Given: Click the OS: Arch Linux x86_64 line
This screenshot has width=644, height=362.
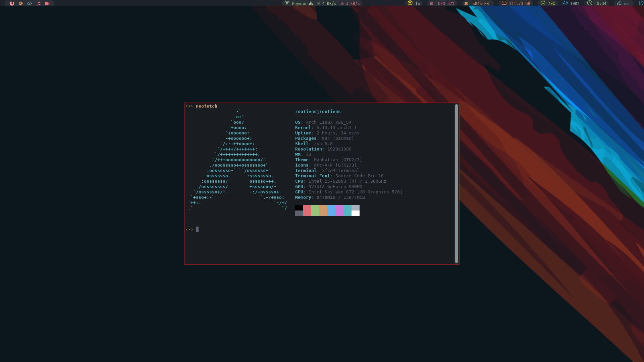Looking at the screenshot, I should (x=323, y=122).
